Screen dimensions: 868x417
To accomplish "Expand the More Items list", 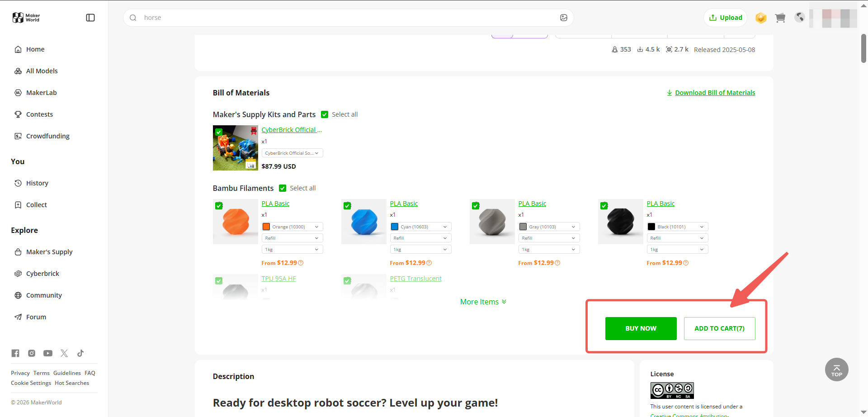I will [483, 302].
